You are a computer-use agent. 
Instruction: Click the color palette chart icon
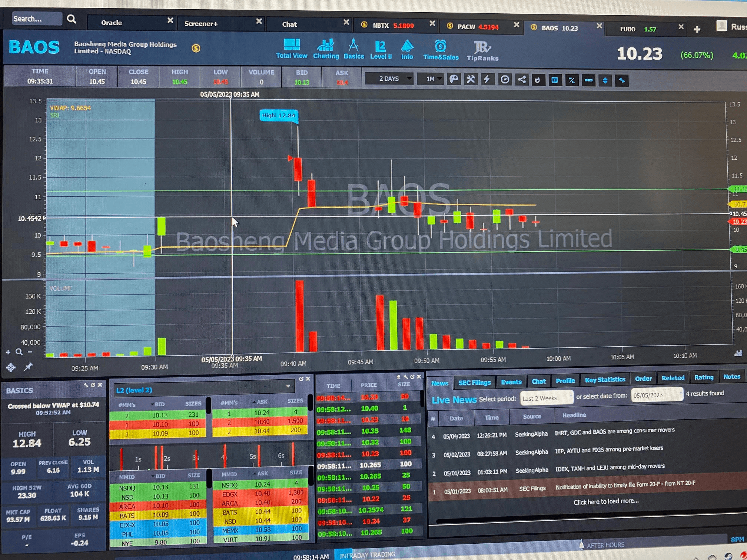454,79
